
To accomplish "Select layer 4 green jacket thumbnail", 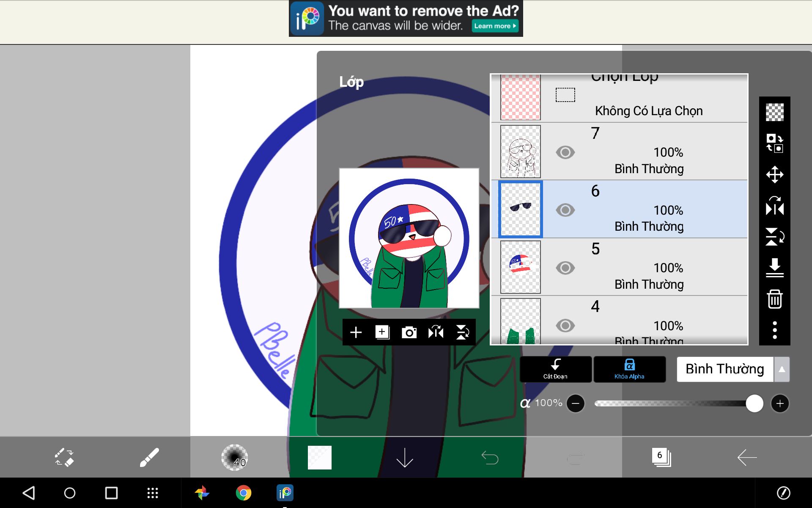I will (x=521, y=321).
